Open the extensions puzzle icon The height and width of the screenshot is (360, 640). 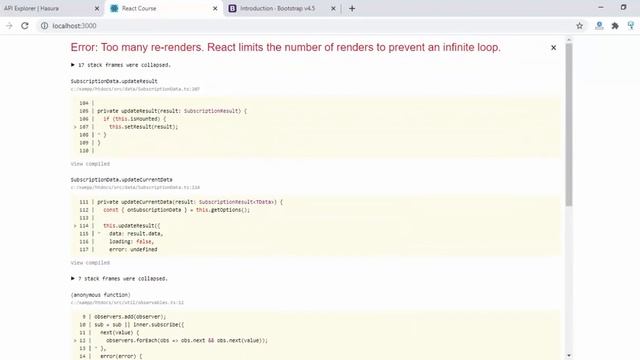615,26
